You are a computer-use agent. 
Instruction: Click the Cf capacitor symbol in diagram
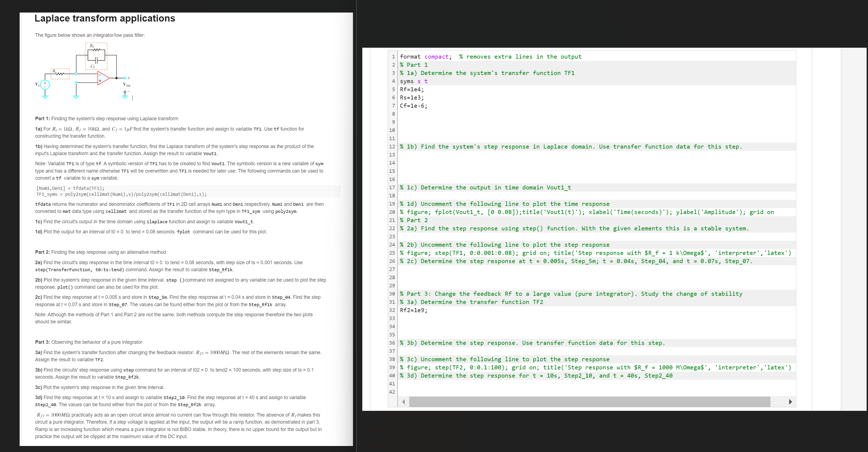click(x=96, y=61)
